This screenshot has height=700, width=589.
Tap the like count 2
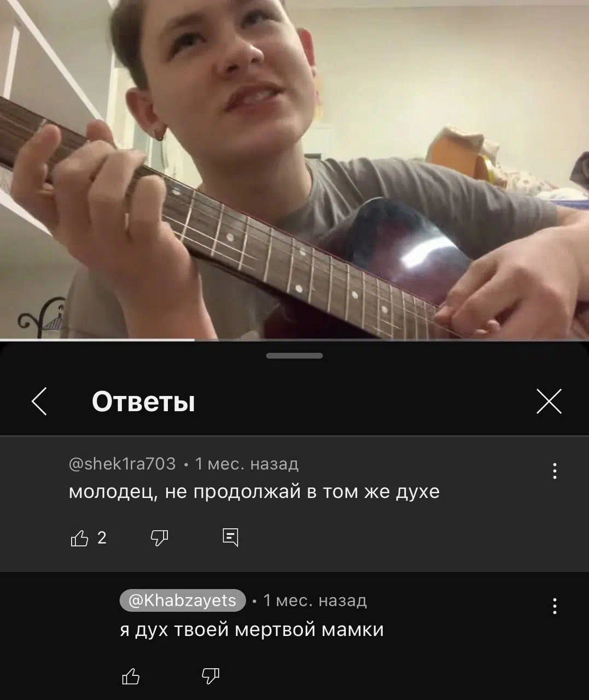[x=102, y=538]
